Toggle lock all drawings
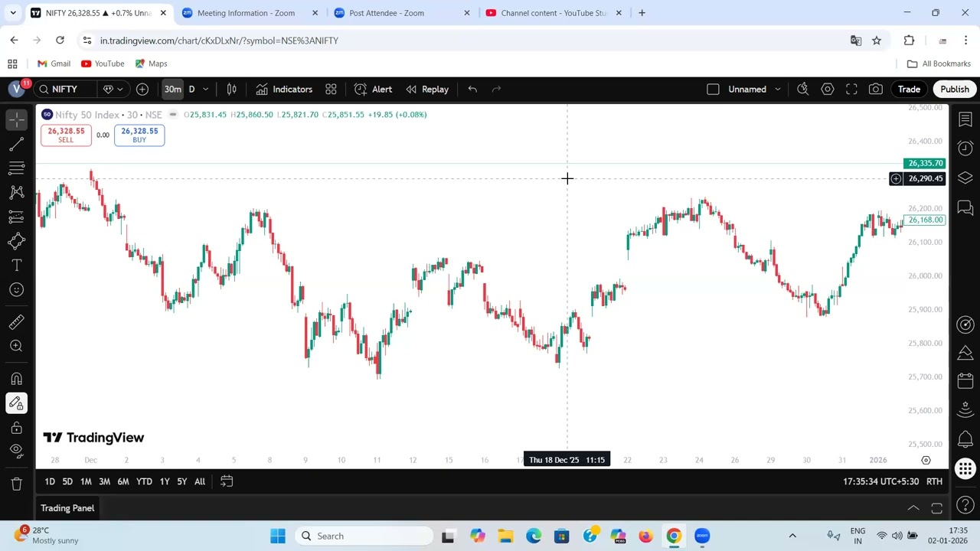 point(16,428)
